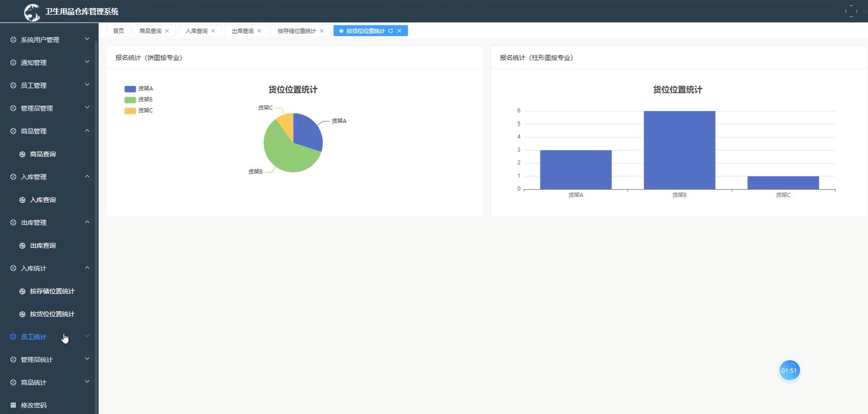Expand 管理层管理 chevron
The width and height of the screenshot is (868, 414).
(x=87, y=107)
